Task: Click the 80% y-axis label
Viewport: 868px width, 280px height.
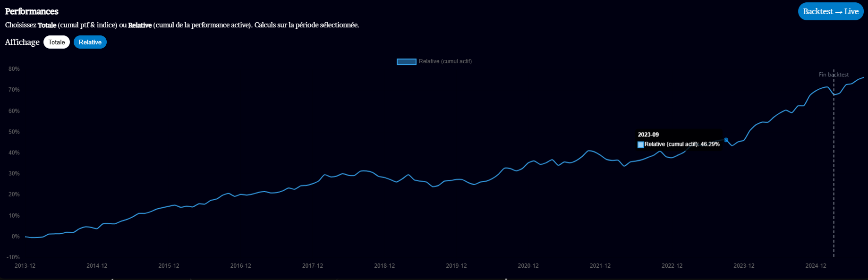Action: pos(14,69)
